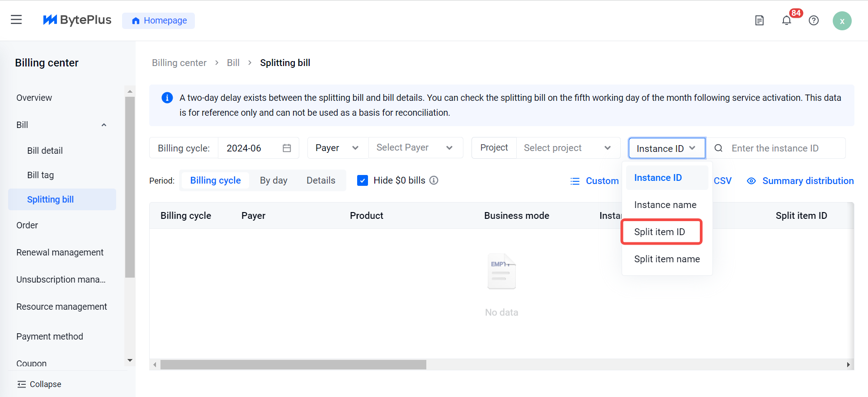Switch to By day period tab

tap(274, 180)
